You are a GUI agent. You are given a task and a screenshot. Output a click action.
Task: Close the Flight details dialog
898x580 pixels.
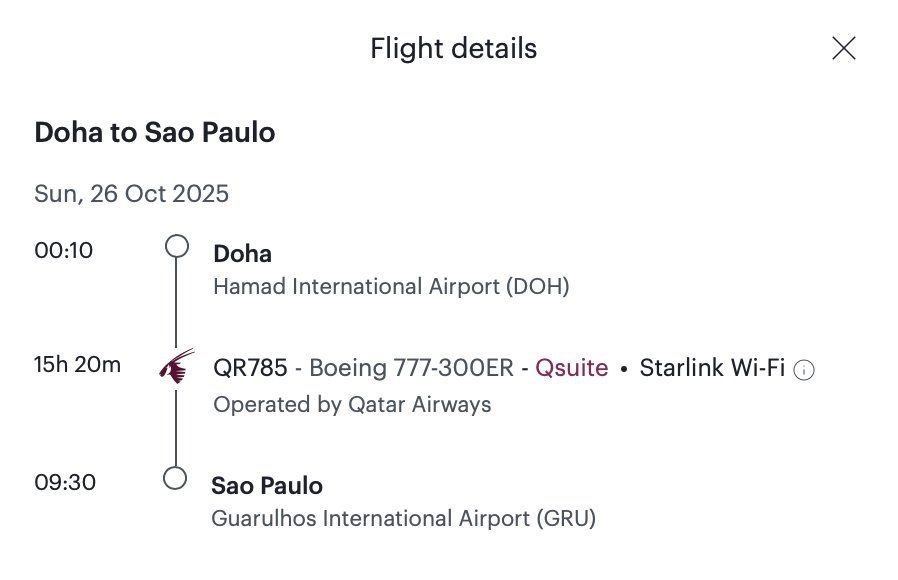tap(844, 48)
